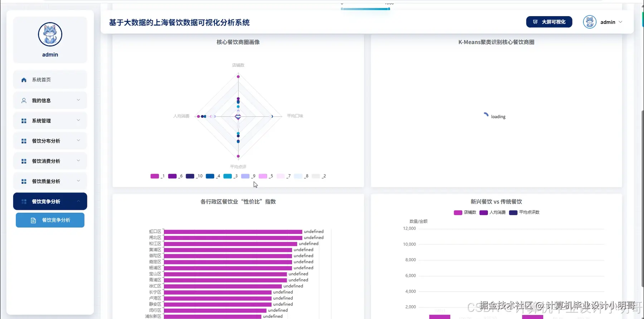Click the home icon beside 系统首页
This screenshot has width=644, height=319.
coord(24,80)
